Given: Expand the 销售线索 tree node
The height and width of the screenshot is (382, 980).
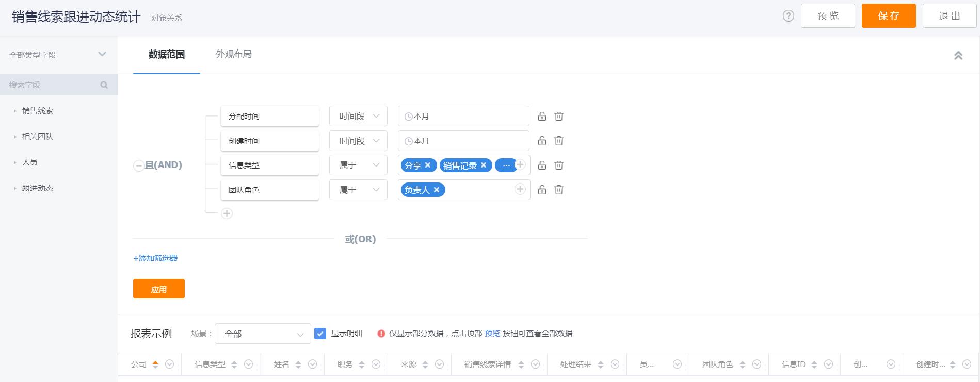Looking at the screenshot, I should [15, 111].
